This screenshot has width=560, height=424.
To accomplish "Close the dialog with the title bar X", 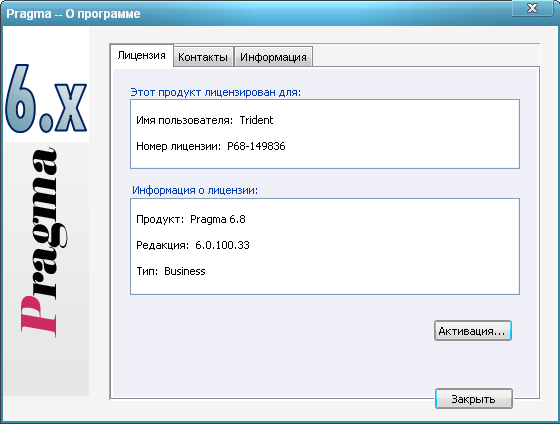I will 532,8.
